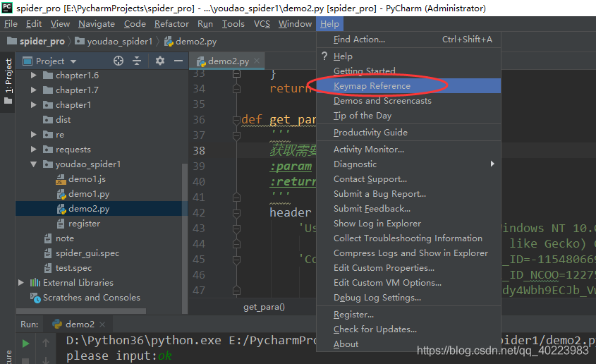Open the Tools menu
This screenshot has height=364, width=596.
click(x=233, y=24)
